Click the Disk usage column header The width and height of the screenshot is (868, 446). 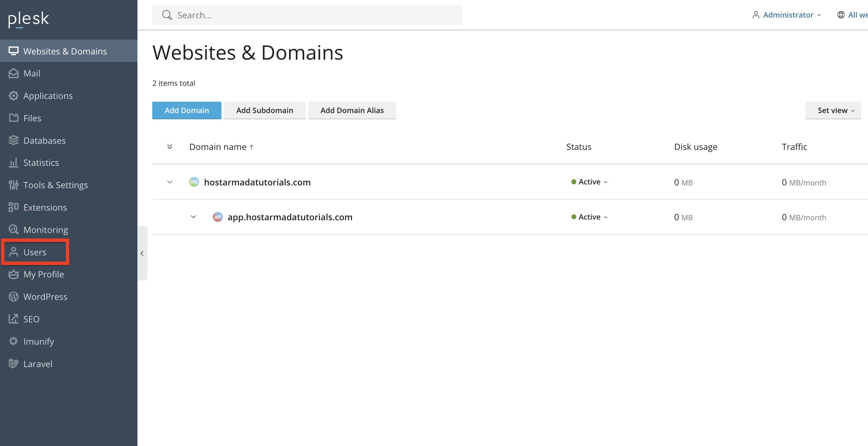click(x=696, y=147)
